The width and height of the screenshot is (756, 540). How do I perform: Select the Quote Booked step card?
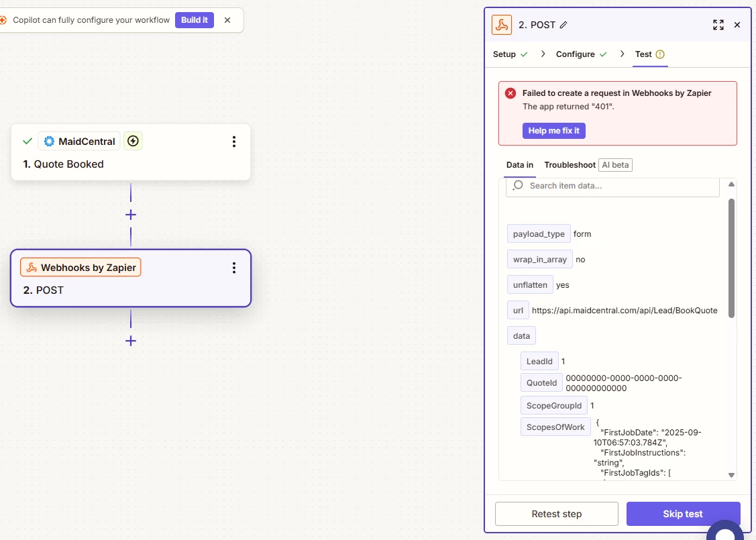pos(131,152)
